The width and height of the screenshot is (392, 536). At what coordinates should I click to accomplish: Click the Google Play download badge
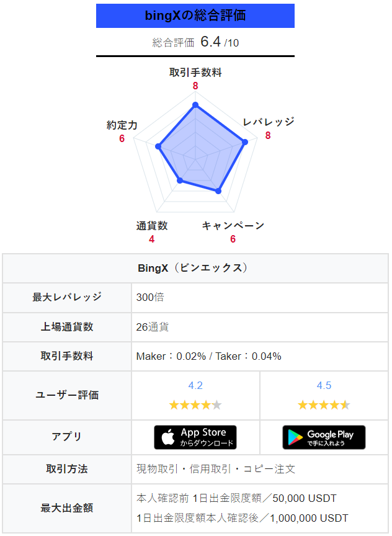pyautogui.click(x=324, y=437)
